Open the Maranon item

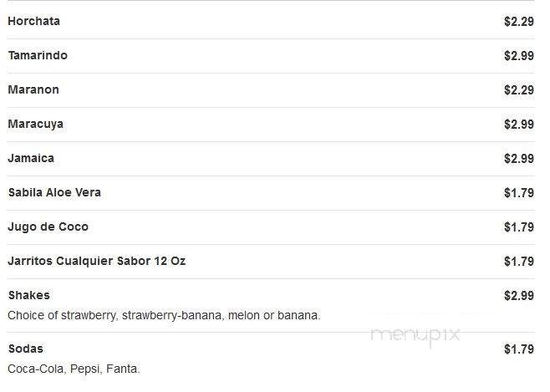click(33, 90)
